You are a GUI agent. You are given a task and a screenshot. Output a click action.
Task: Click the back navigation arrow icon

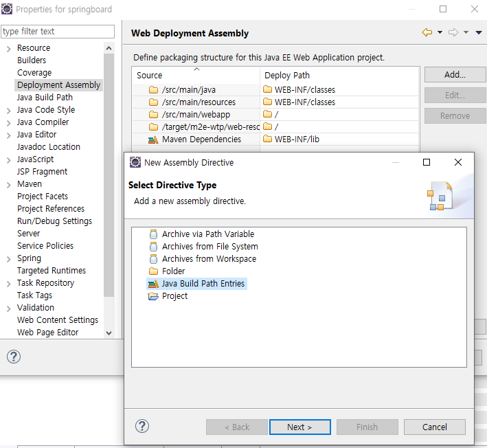427,32
